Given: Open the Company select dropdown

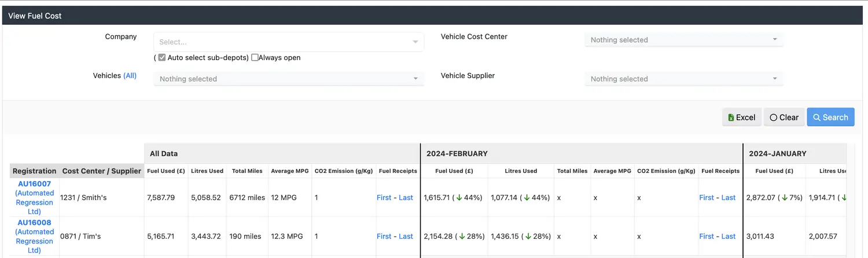Looking at the screenshot, I should coord(288,42).
